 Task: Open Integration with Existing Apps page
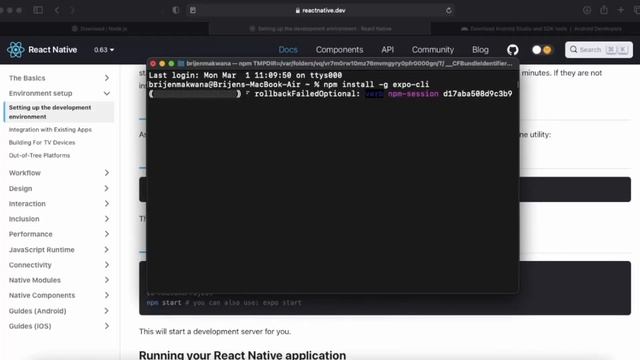[50, 129]
